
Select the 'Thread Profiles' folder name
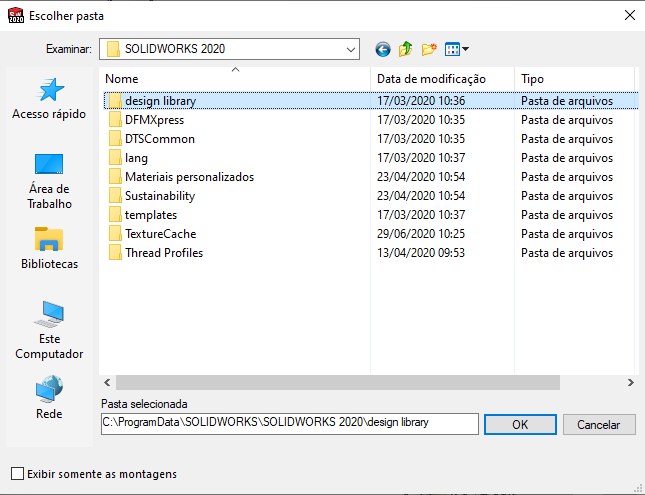coord(164,253)
